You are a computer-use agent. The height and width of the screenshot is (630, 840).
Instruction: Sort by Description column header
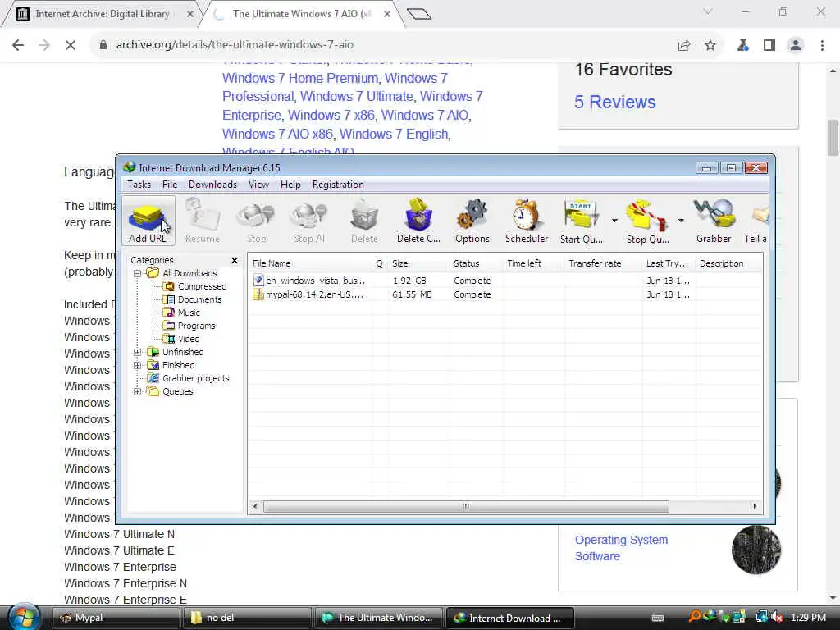728,263
